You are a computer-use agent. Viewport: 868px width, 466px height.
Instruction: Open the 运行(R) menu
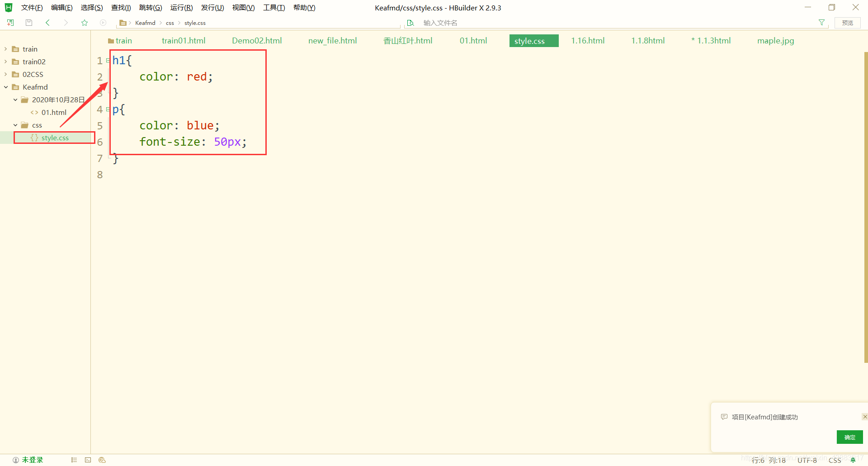[x=182, y=8]
